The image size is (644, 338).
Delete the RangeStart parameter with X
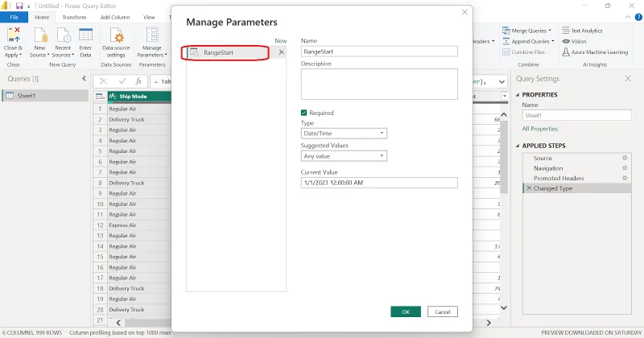click(281, 52)
